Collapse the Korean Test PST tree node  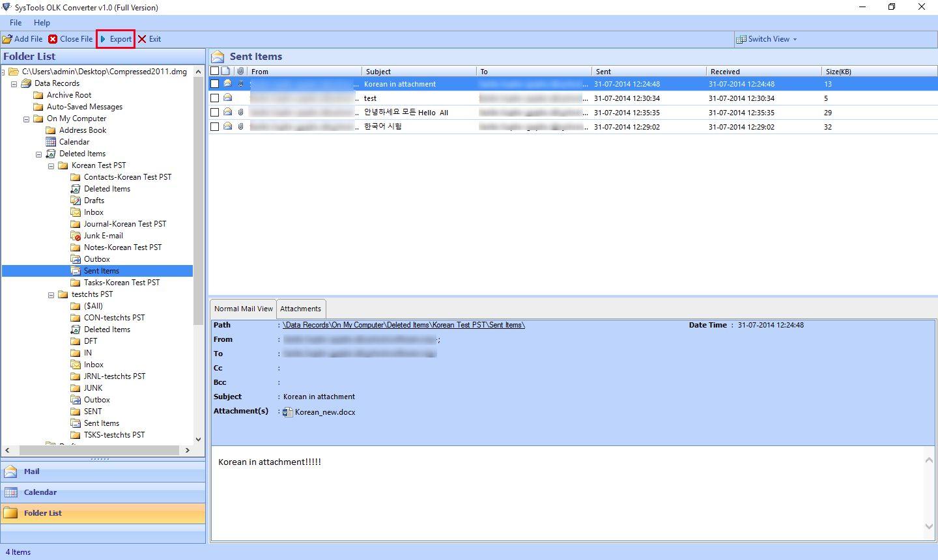click(x=51, y=166)
